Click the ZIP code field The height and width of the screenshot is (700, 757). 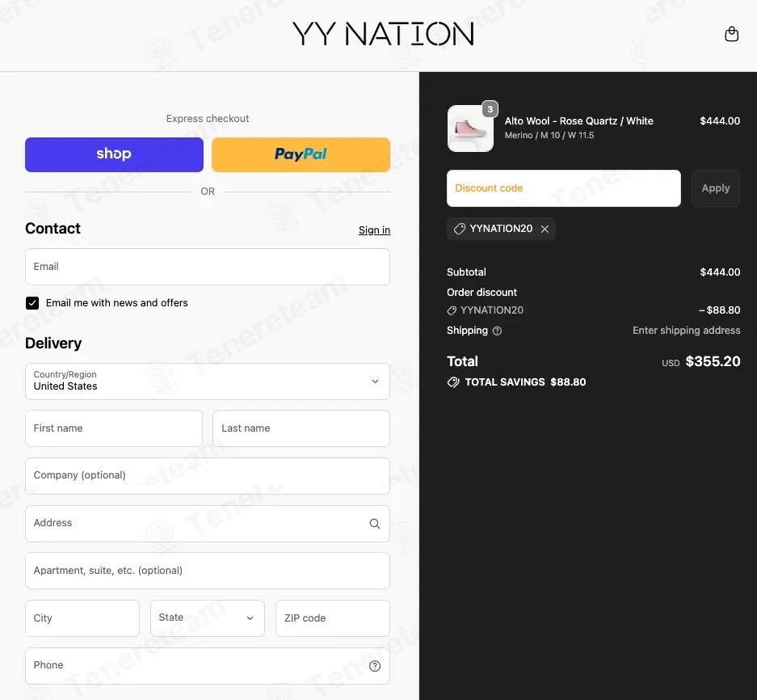pos(333,618)
